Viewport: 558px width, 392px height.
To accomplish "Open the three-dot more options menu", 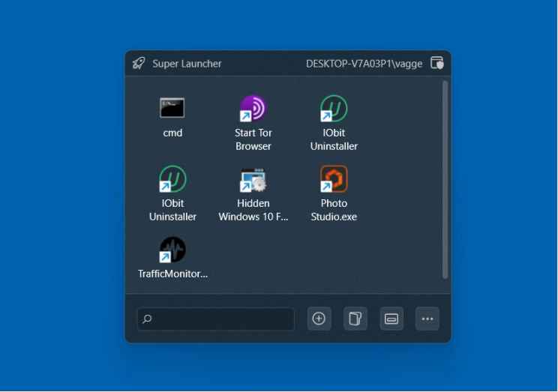I will click(427, 319).
